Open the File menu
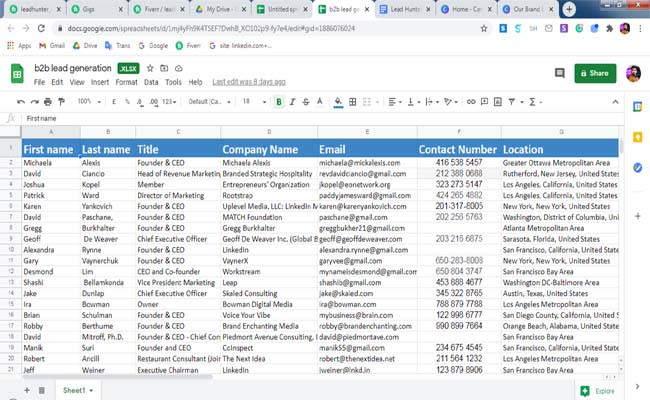The width and height of the screenshot is (650, 400). coord(39,82)
